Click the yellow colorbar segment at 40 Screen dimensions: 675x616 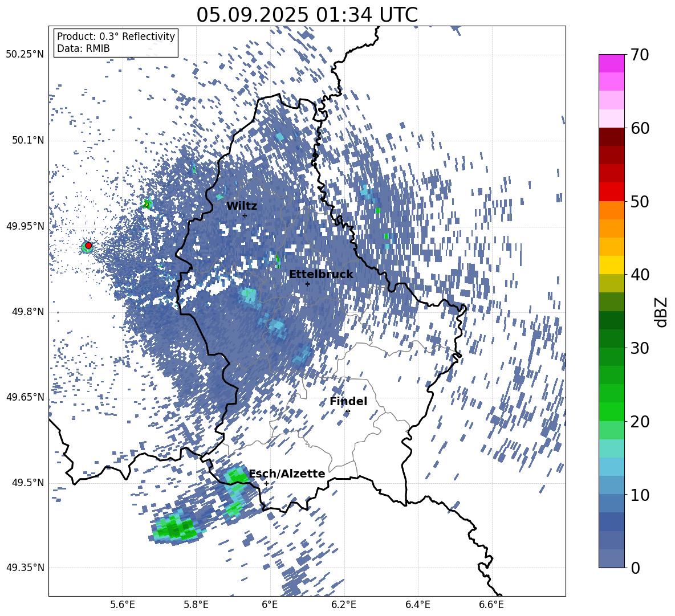611,265
